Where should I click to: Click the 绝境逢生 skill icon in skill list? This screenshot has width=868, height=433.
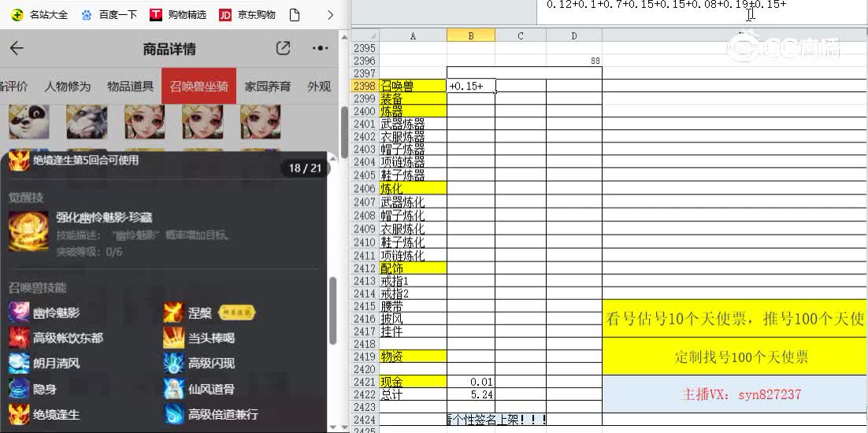click(19, 414)
